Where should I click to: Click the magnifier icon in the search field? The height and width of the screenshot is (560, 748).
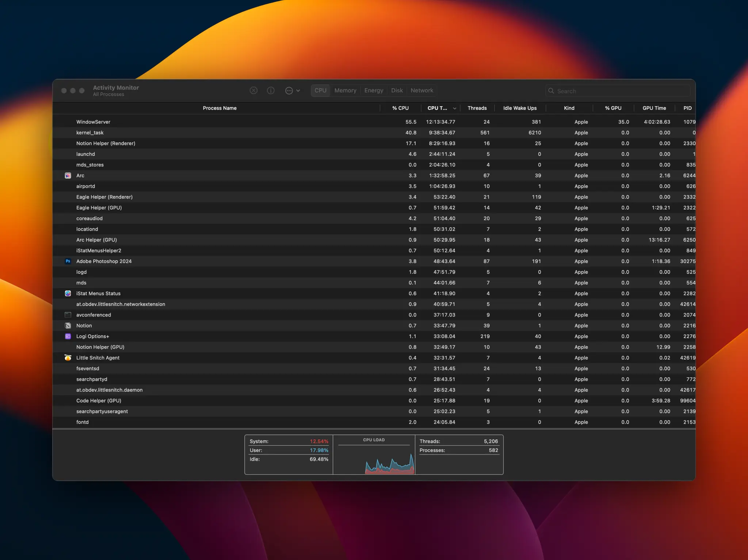pos(552,91)
